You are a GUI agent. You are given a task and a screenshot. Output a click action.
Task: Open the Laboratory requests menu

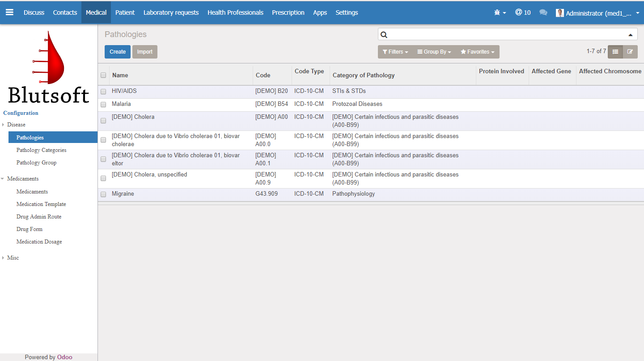point(171,13)
